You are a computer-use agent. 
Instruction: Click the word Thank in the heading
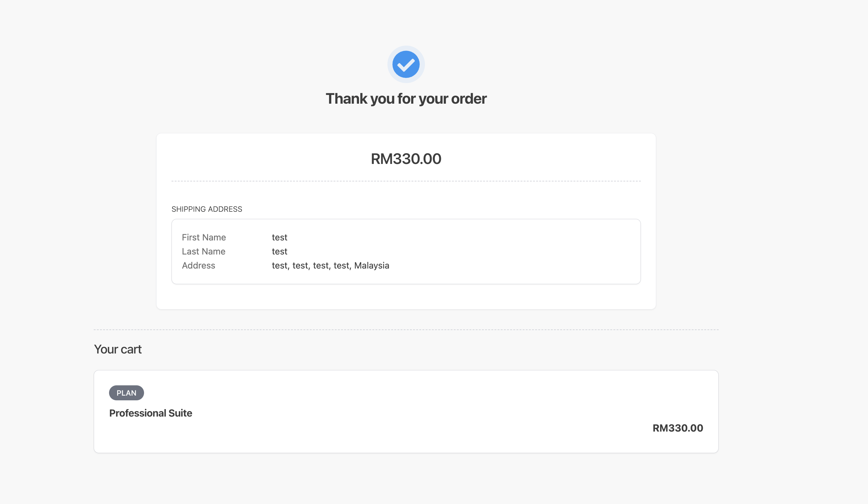[347, 99]
